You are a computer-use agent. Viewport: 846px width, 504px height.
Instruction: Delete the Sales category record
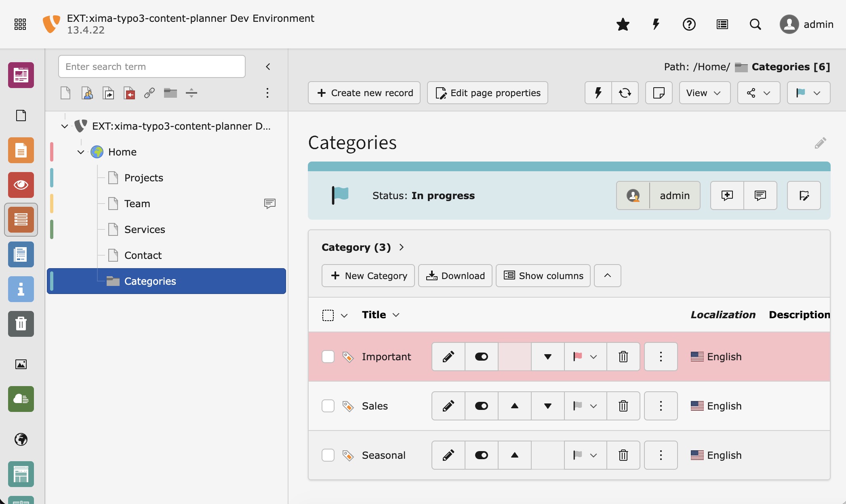click(623, 406)
